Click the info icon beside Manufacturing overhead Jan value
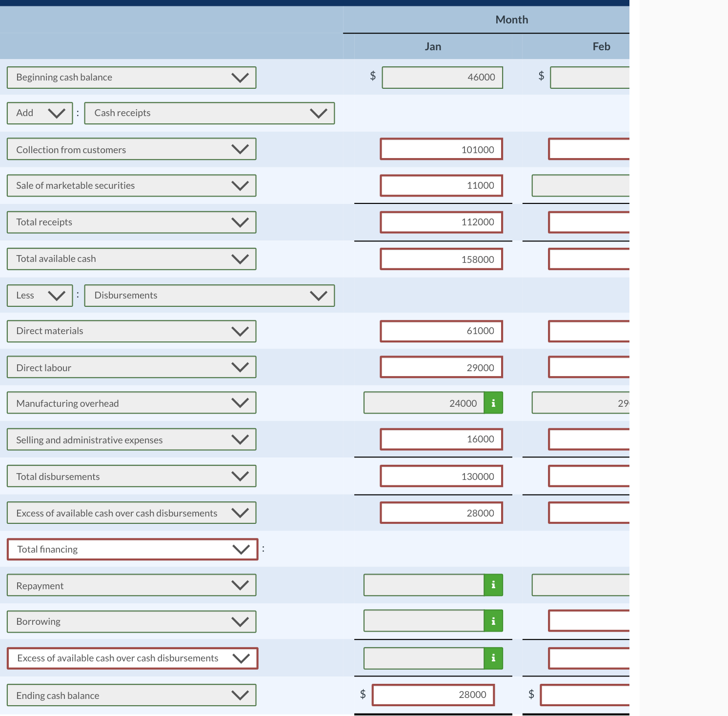 tap(493, 403)
